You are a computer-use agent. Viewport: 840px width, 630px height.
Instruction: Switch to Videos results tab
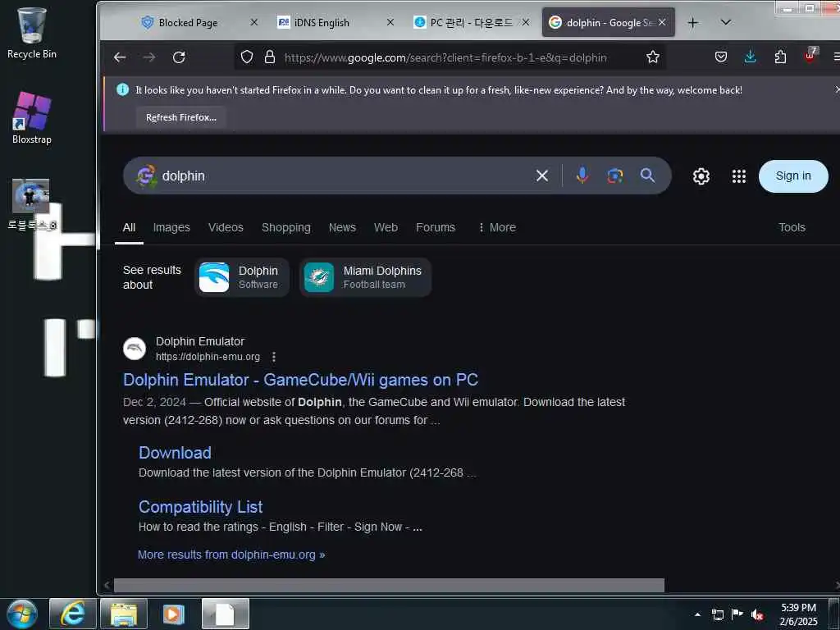[226, 228]
